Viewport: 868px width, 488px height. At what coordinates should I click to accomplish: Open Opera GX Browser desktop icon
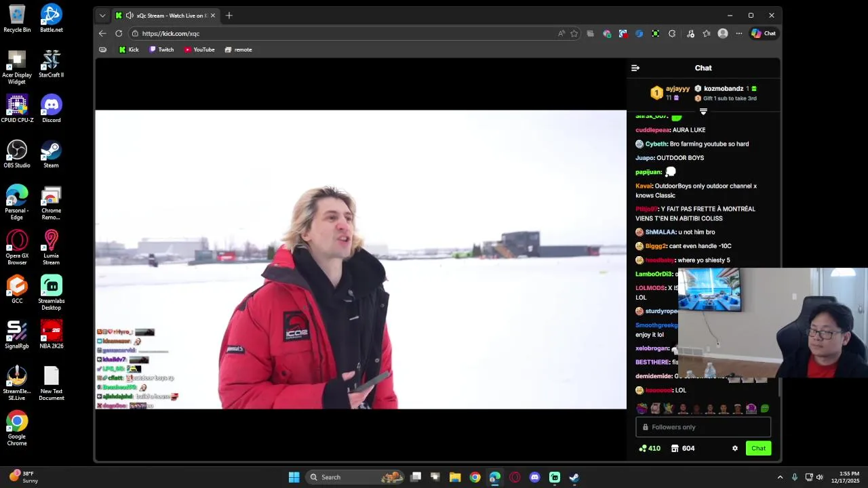(x=17, y=247)
